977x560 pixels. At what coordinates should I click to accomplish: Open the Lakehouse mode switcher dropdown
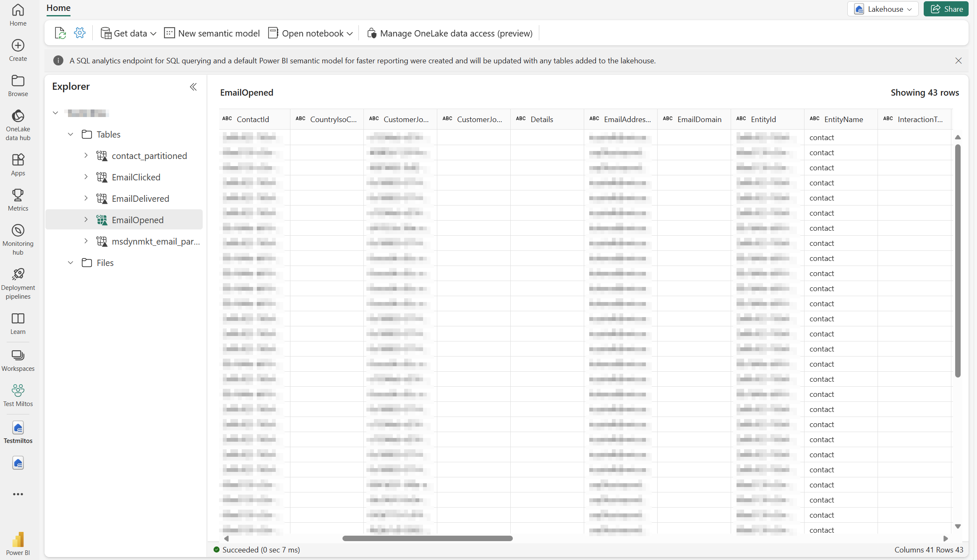pyautogui.click(x=883, y=9)
